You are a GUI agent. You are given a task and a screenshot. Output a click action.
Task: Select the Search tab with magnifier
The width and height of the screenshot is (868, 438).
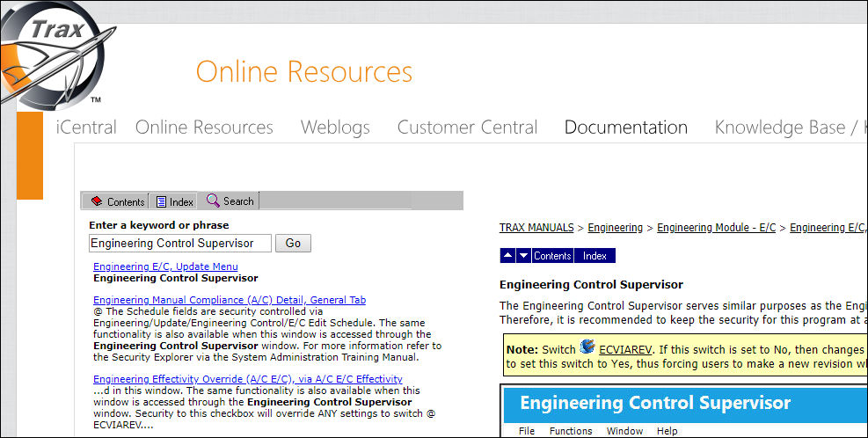tap(230, 201)
